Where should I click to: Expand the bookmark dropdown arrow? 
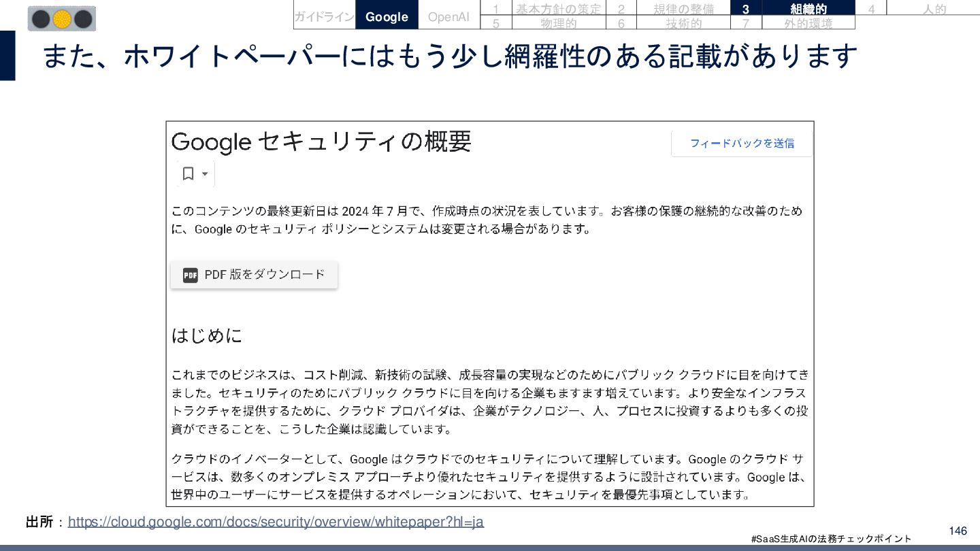pos(205,174)
